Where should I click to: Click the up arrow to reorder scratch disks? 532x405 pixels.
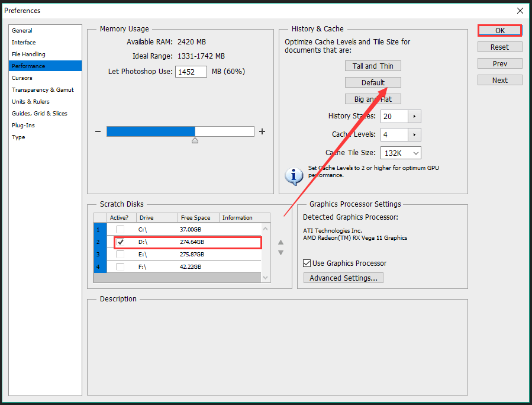click(x=280, y=242)
